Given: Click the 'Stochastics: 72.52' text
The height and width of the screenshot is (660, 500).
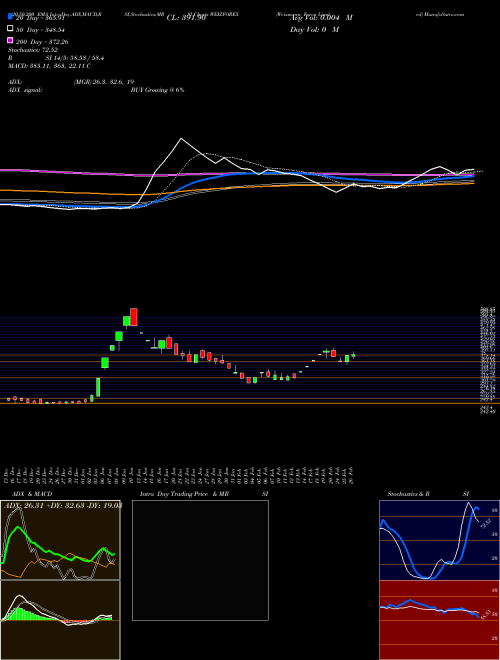Looking at the screenshot, I should point(31,50).
